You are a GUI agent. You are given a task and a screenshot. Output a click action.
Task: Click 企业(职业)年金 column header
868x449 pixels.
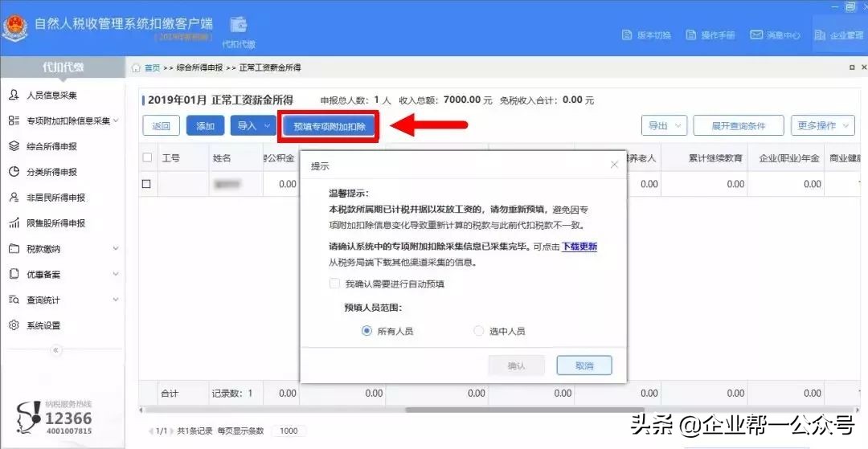[789, 158]
